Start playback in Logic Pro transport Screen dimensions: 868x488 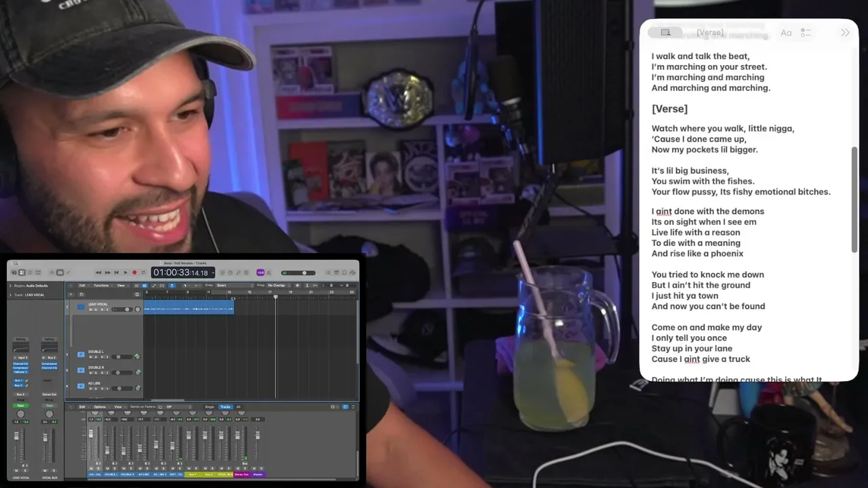point(125,272)
